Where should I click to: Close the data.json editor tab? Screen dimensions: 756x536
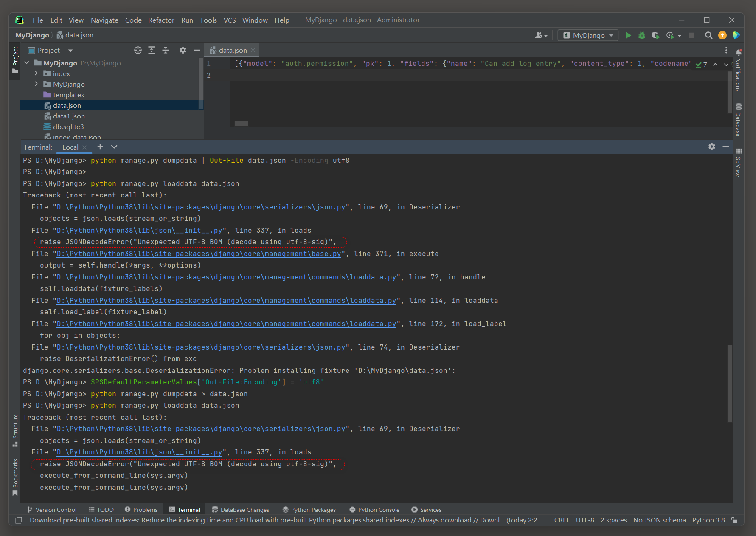253,50
